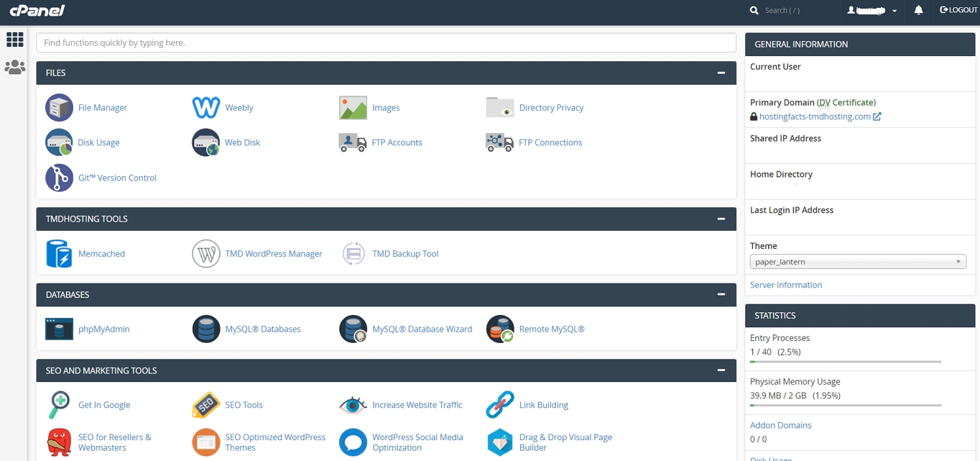Click the Last Login IP Address label
980x461 pixels.
pyautogui.click(x=792, y=210)
